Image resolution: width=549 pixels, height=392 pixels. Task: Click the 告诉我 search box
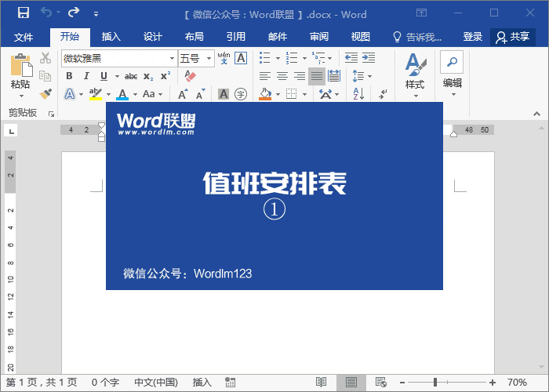click(x=417, y=37)
